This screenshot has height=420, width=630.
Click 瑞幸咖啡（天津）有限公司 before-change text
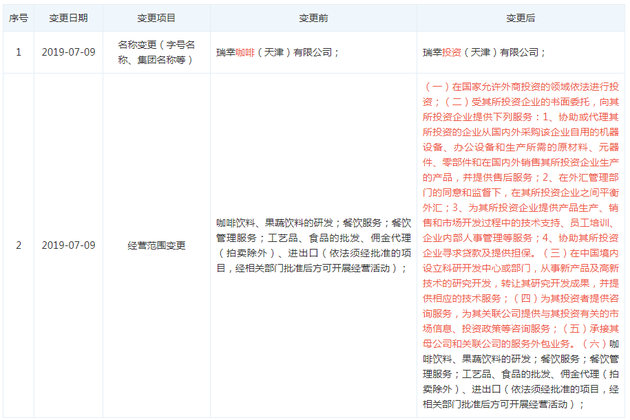(x=277, y=52)
